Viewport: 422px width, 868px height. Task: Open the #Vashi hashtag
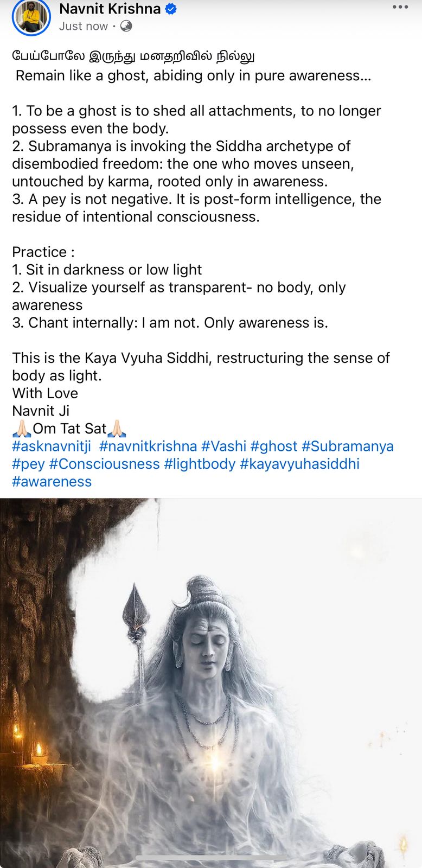point(223,446)
